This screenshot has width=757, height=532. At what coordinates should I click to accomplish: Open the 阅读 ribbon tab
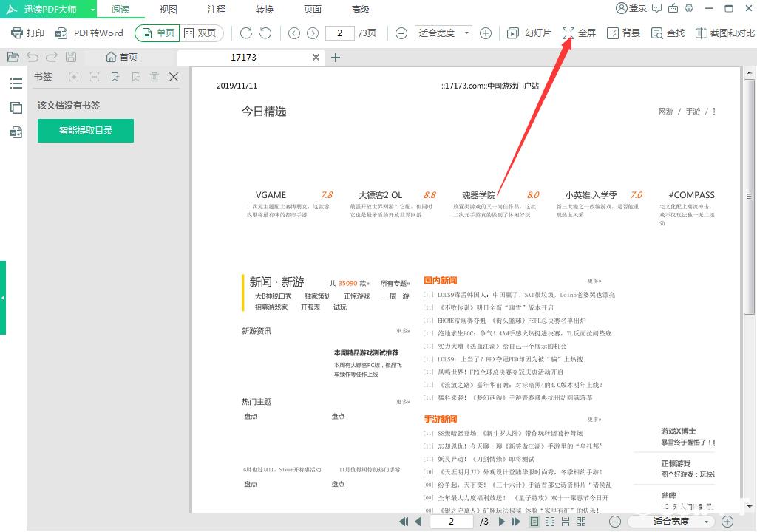(120, 9)
